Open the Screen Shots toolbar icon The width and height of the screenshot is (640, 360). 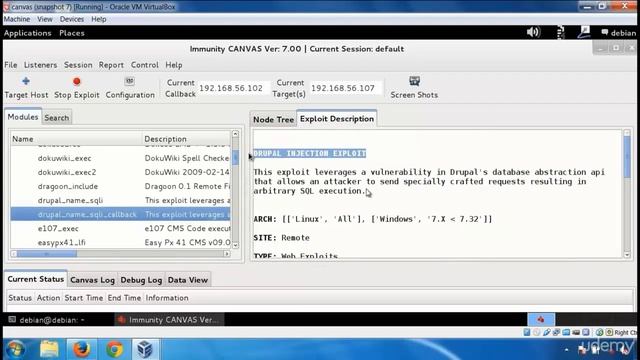pyautogui.click(x=414, y=81)
